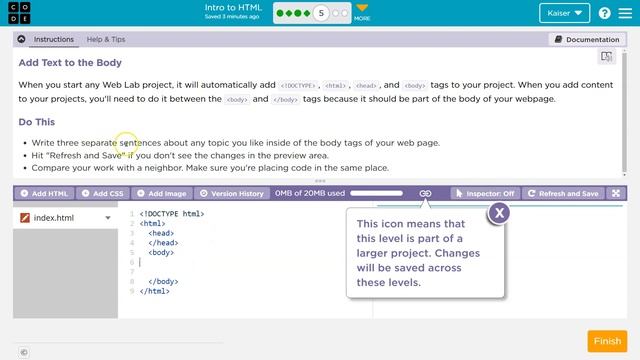Click the closing </body> tag line
The width and height of the screenshot is (640, 360).
163,282
